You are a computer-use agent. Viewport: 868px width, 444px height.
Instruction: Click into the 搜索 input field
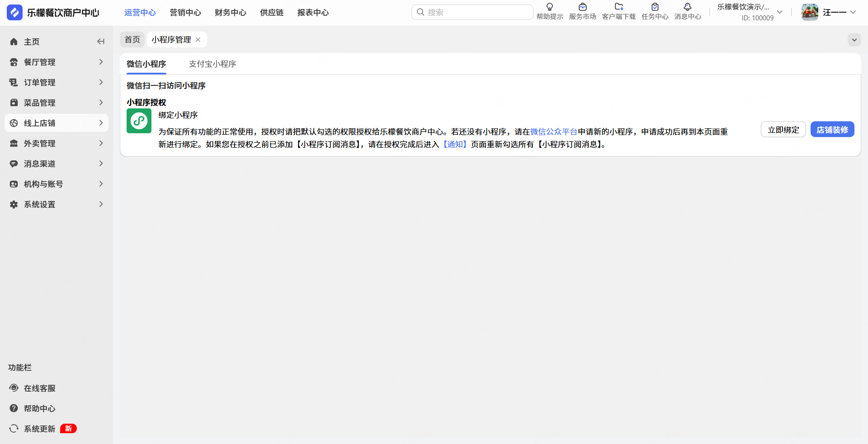[472, 12]
